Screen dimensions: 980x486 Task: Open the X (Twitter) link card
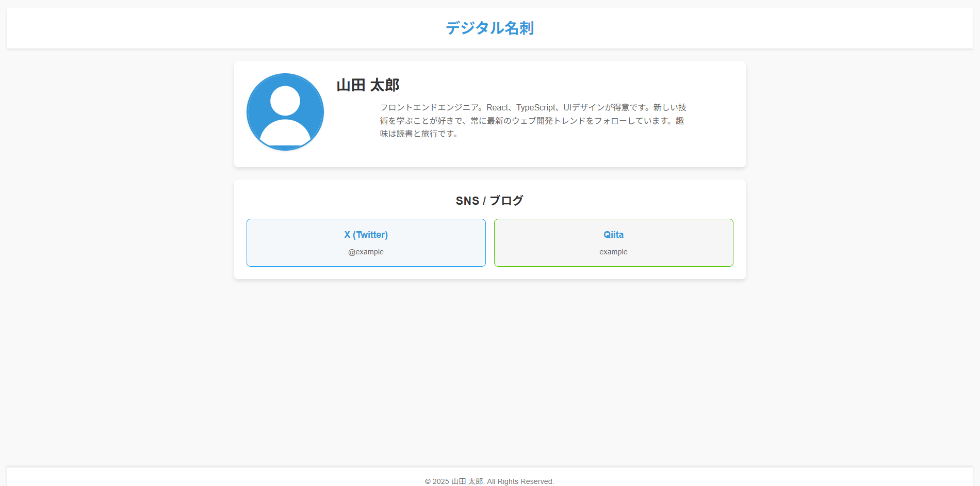[366, 242]
